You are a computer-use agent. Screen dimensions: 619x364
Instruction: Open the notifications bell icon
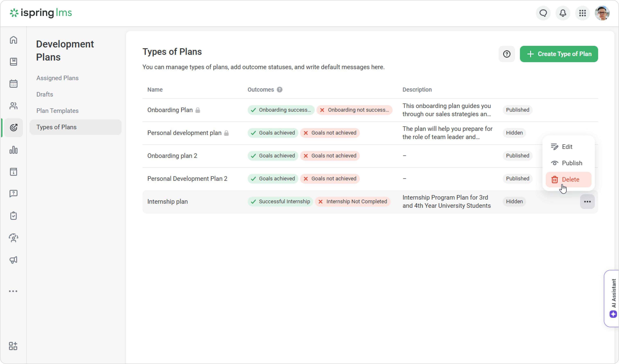(x=563, y=13)
